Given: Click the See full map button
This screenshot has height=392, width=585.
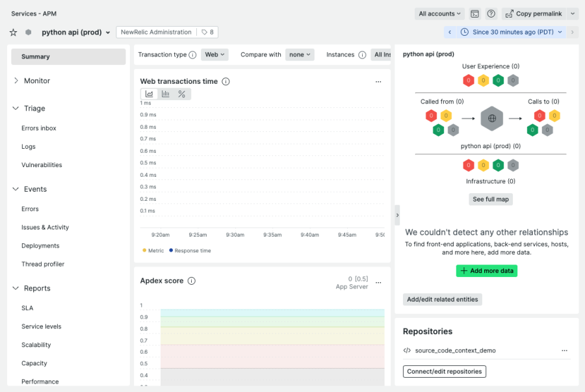Looking at the screenshot, I should click(x=491, y=199).
